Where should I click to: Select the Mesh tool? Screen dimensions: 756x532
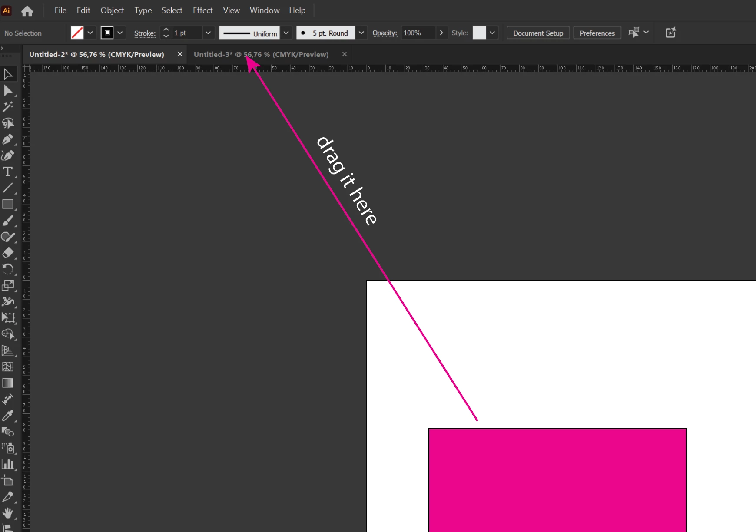[8, 367]
